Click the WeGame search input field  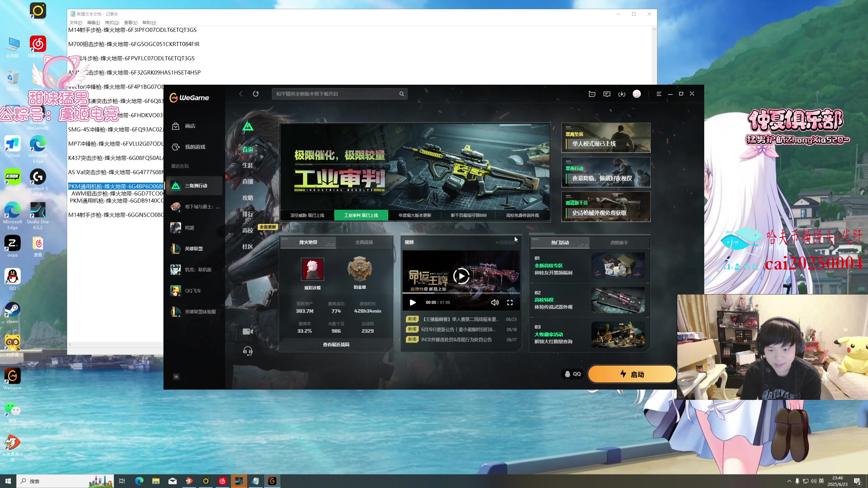coord(339,94)
